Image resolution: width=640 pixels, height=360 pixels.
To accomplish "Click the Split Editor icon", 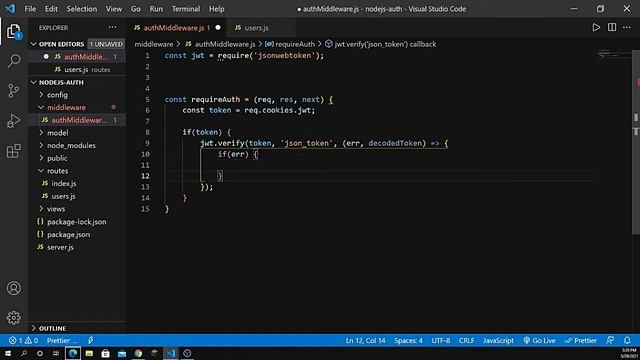I will click(611, 27).
